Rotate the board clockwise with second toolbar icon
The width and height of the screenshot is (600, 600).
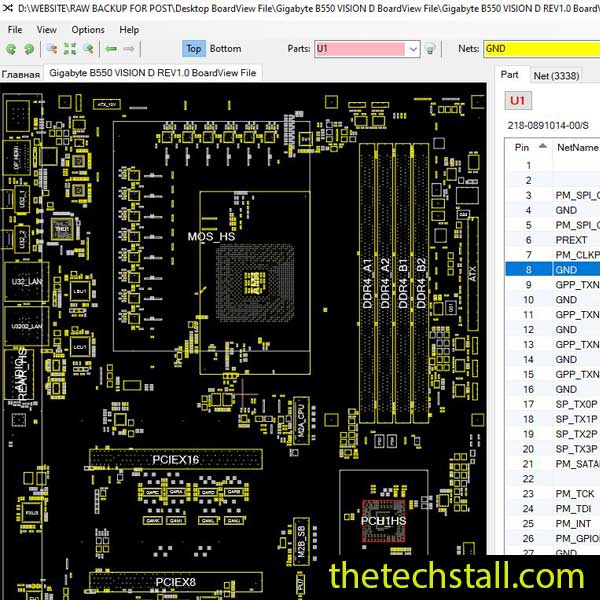click(29, 49)
